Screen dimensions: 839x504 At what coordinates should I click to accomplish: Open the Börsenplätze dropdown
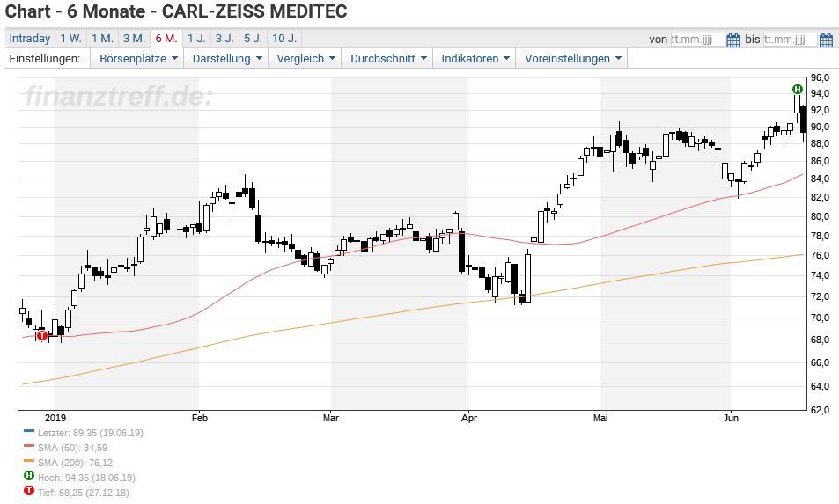137,58
